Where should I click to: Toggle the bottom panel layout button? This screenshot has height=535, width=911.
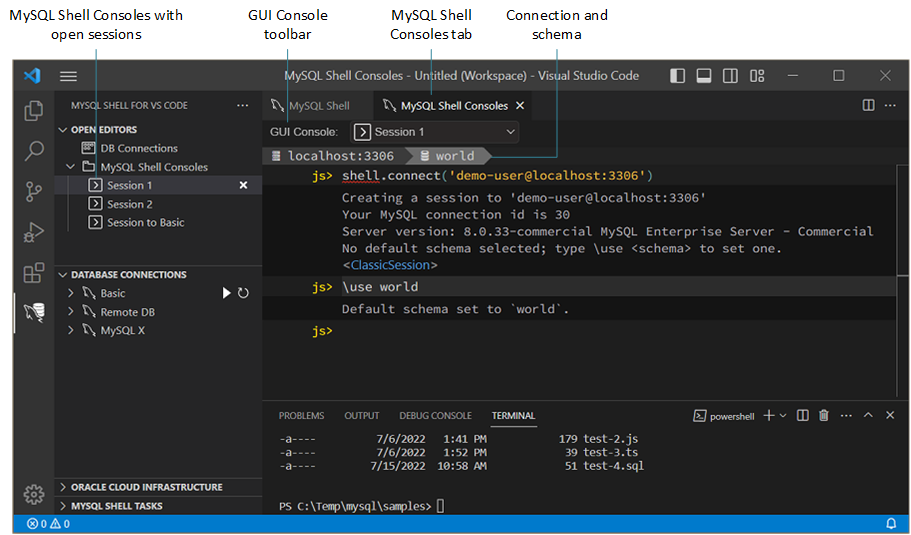tap(704, 76)
